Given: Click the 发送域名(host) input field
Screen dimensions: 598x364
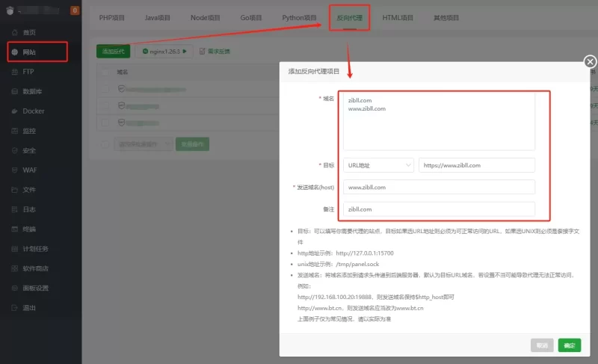Looking at the screenshot, I should tap(439, 187).
